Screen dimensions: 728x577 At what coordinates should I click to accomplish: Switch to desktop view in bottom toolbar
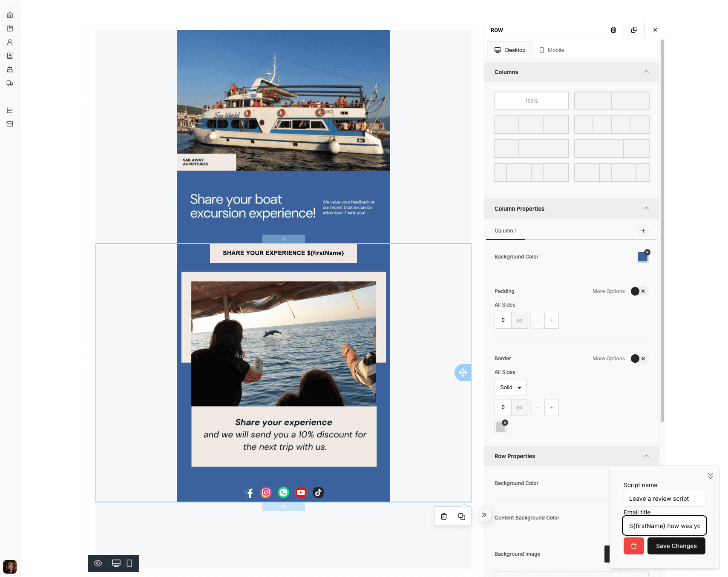[x=116, y=563]
